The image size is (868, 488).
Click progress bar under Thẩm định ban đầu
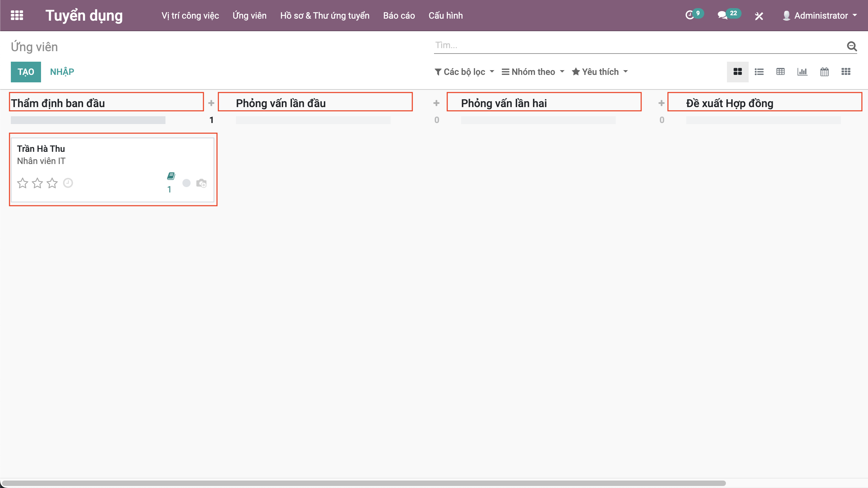(88, 120)
